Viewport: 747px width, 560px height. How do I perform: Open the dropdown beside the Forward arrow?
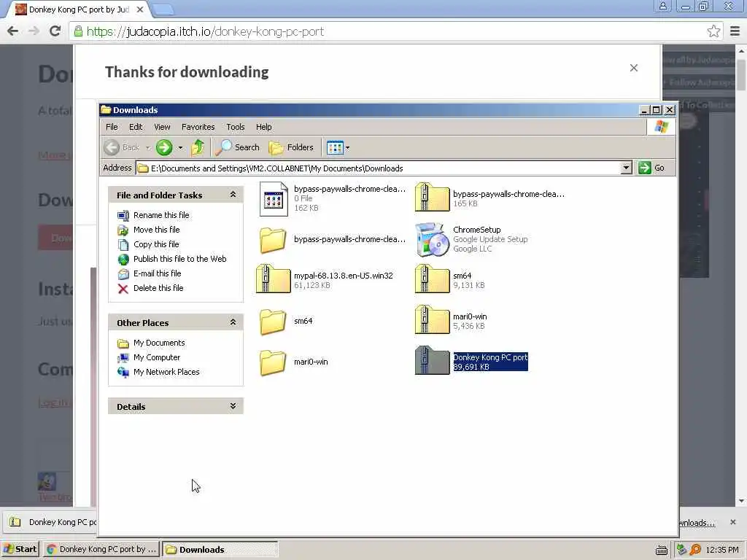tap(180, 147)
